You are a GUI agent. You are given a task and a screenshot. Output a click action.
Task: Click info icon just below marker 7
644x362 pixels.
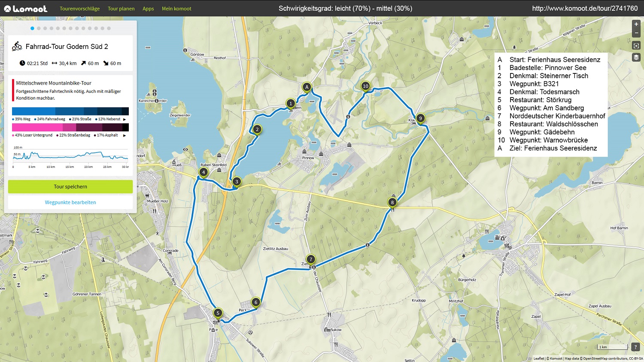[x=314, y=267]
